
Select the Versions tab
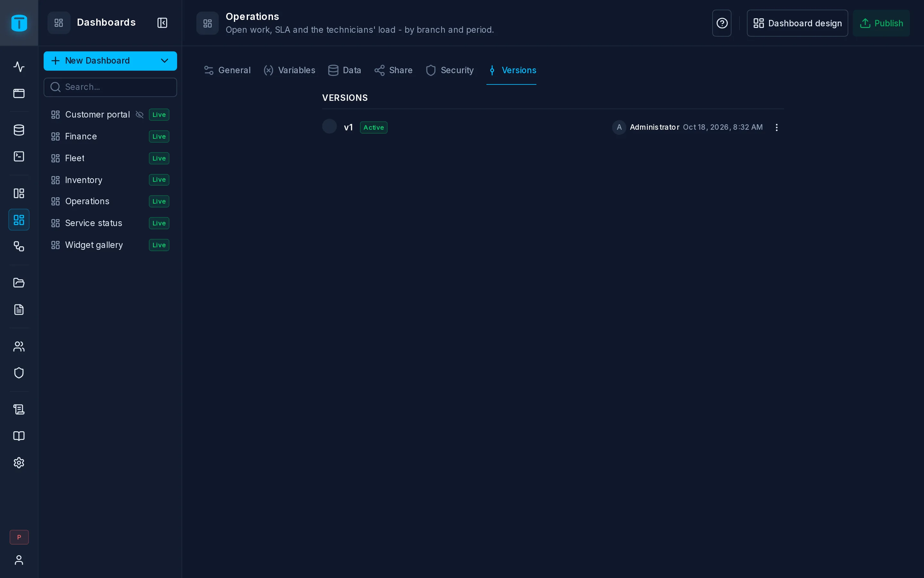pyautogui.click(x=512, y=70)
